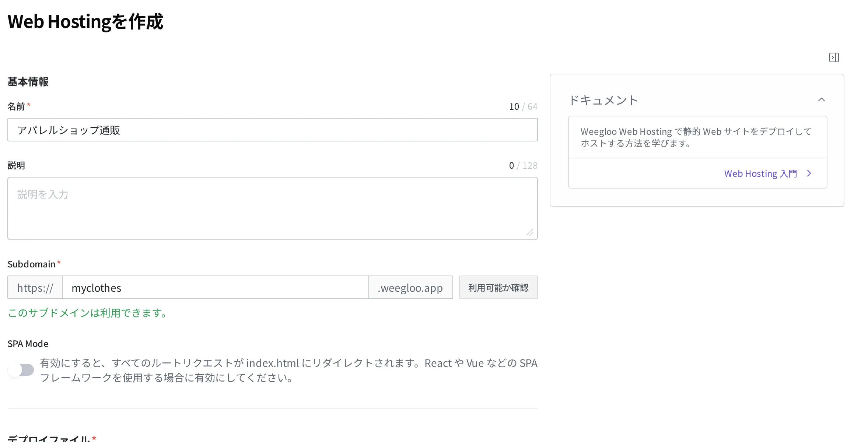Collapse the right side panel icon
Screen dimensions: 868x442
point(834,57)
